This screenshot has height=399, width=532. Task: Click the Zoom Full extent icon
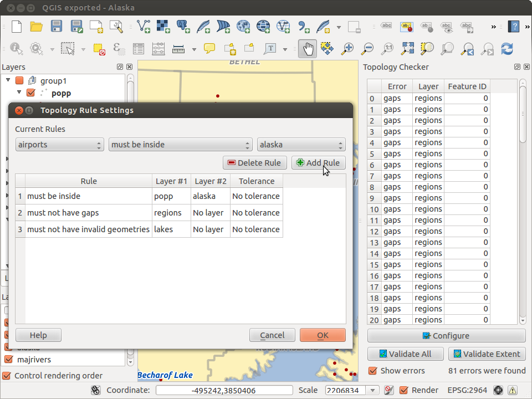tap(407, 49)
